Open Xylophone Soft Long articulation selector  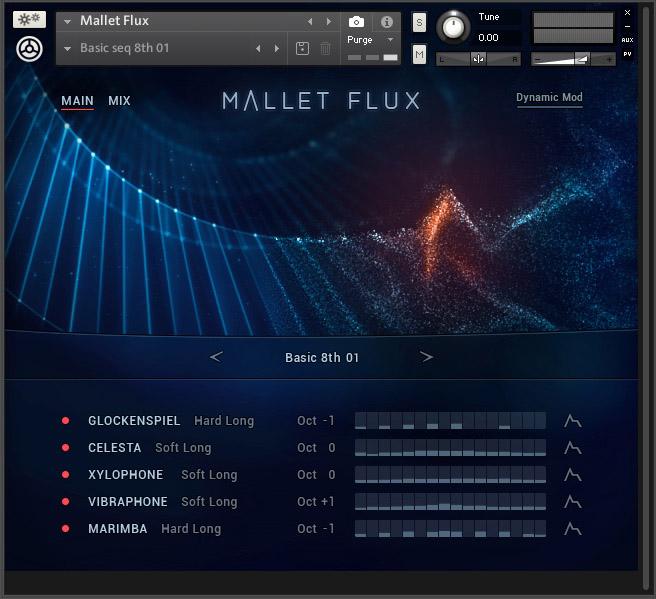209,475
